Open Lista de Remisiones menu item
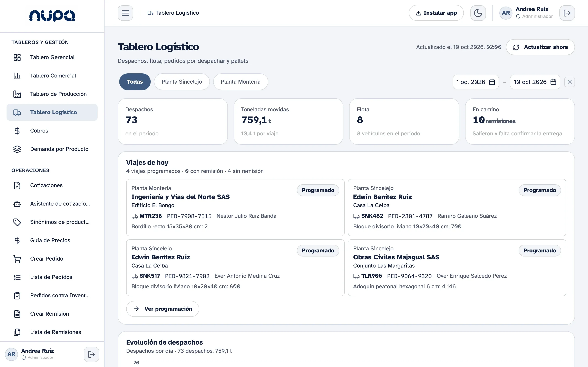Image resolution: width=588 pixels, height=367 pixels. point(52,332)
